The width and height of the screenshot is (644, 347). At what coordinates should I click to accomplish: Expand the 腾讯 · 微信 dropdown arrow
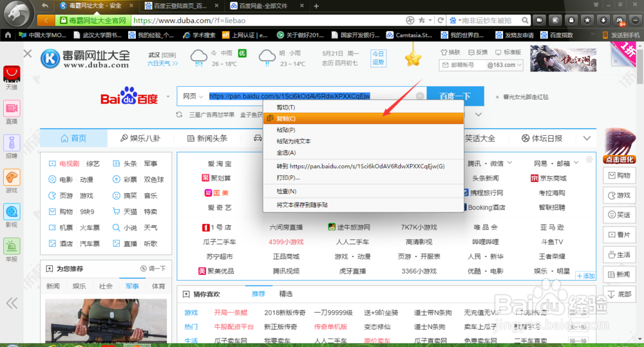[509, 163]
